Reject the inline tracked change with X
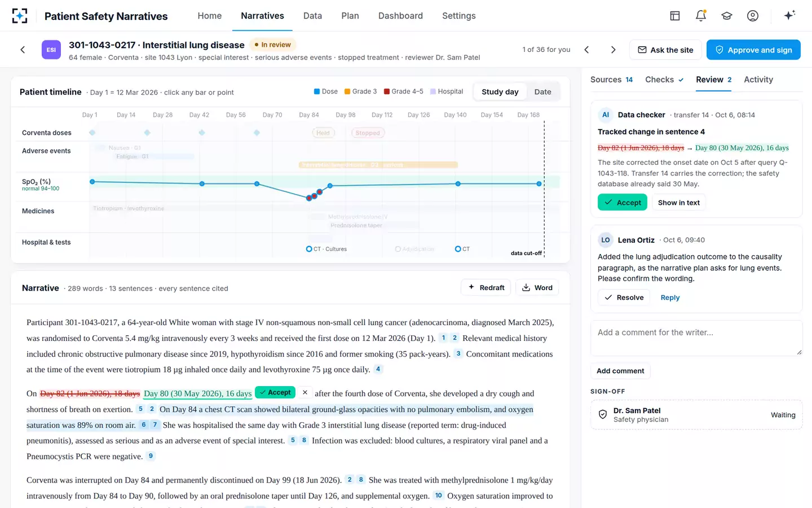This screenshot has width=812, height=508. (305, 392)
